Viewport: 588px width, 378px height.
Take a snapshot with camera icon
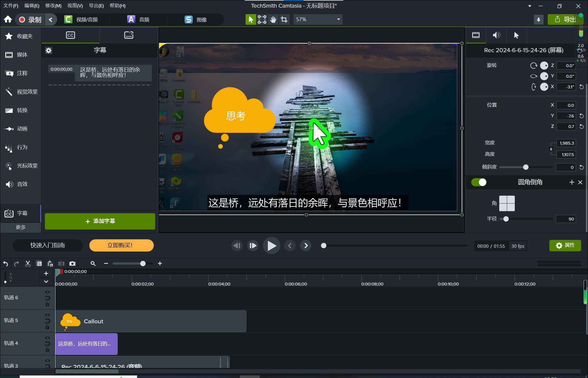point(72,264)
